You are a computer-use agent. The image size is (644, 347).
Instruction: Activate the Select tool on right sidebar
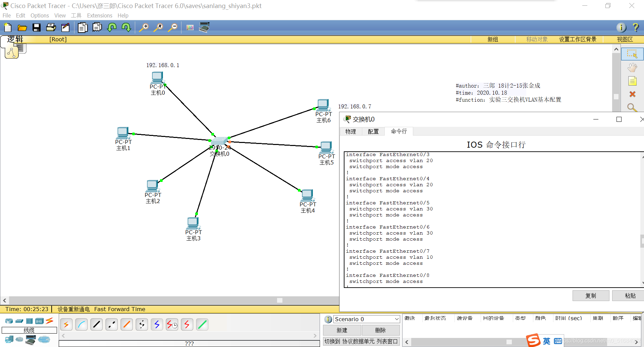click(632, 54)
